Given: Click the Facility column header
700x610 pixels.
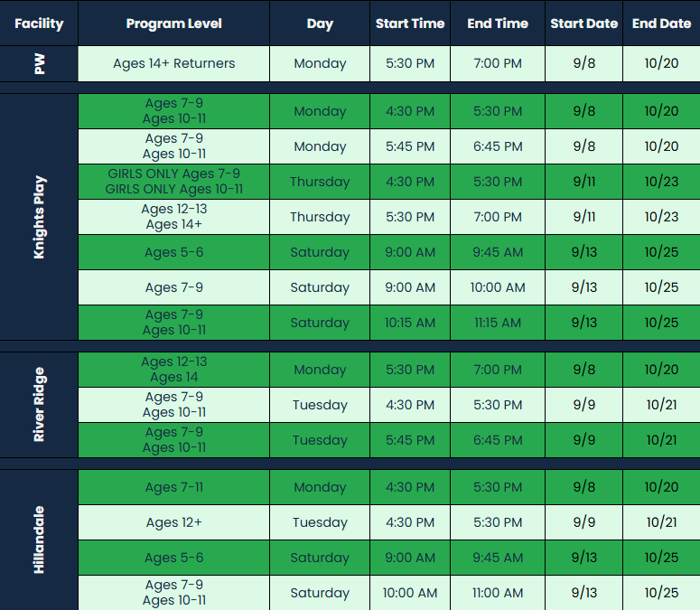Looking at the screenshot, I should (x=39, y=23).
